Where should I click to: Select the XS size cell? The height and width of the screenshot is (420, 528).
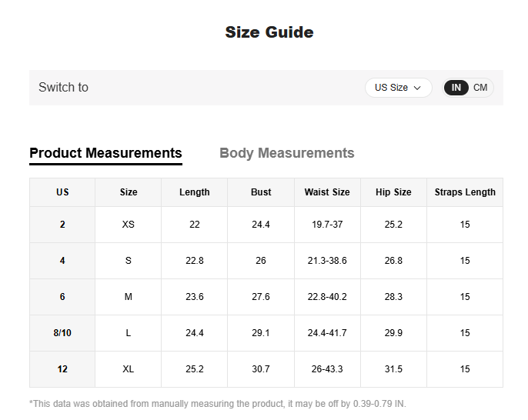coord(129,225)
